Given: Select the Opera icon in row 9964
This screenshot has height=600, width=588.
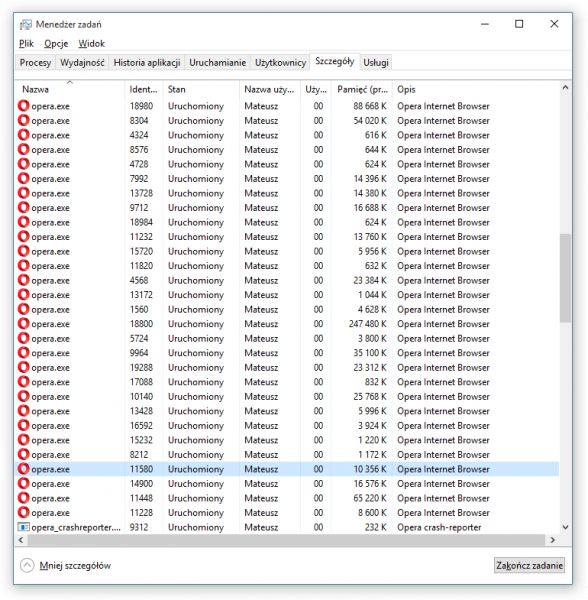Looking at the screenshot, I should click(24, 353).
